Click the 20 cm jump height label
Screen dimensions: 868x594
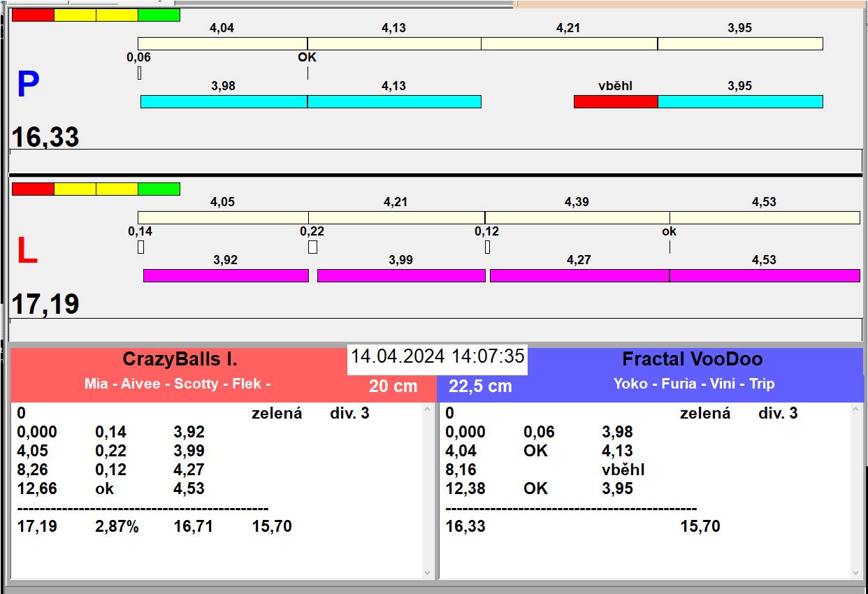[393, 386]
